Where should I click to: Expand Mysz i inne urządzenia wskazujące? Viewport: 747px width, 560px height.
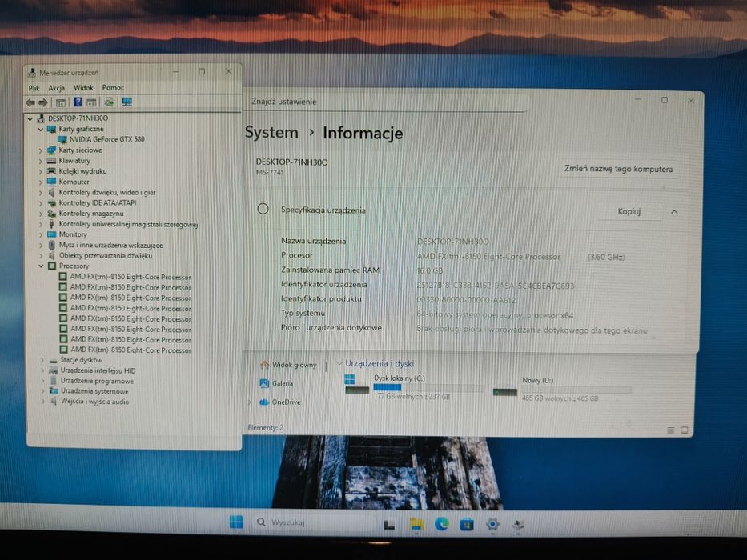click(41, 246)
